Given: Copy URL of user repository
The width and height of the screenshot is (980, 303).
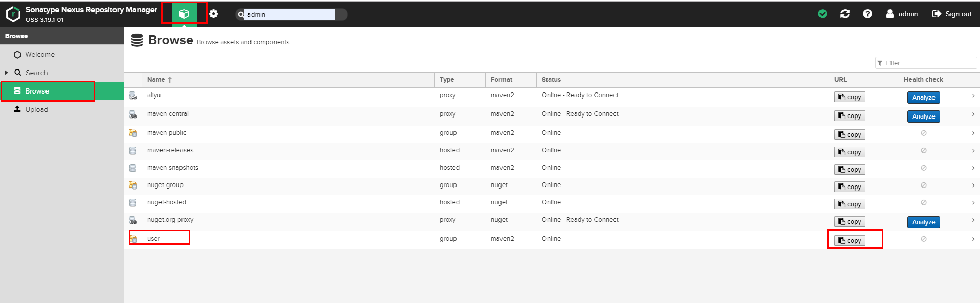Looking at the screenshot, I should pos(850,241).
